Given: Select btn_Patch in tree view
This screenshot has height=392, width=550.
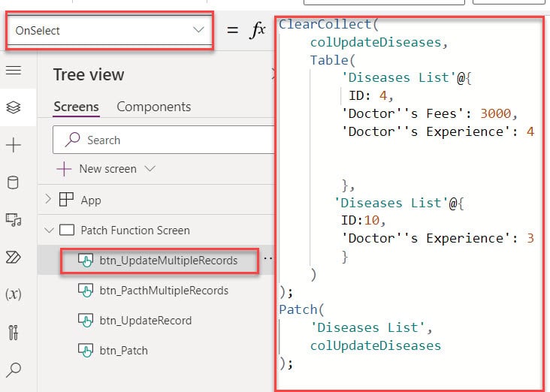Looking at the screenshot, I should pos(123,351).
